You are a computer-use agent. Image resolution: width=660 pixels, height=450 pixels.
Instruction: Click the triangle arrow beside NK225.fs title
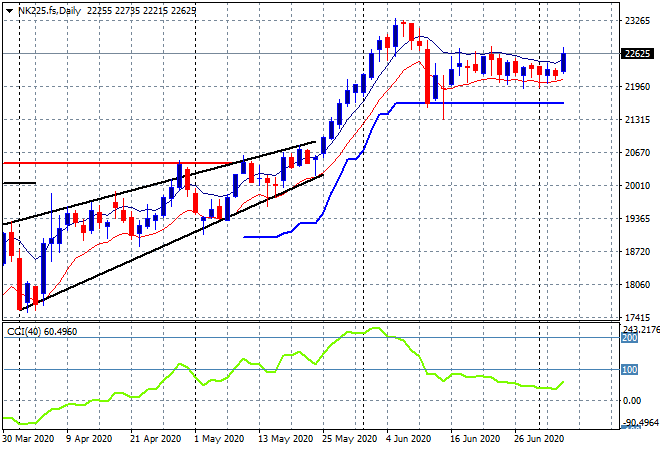point(9,11)
